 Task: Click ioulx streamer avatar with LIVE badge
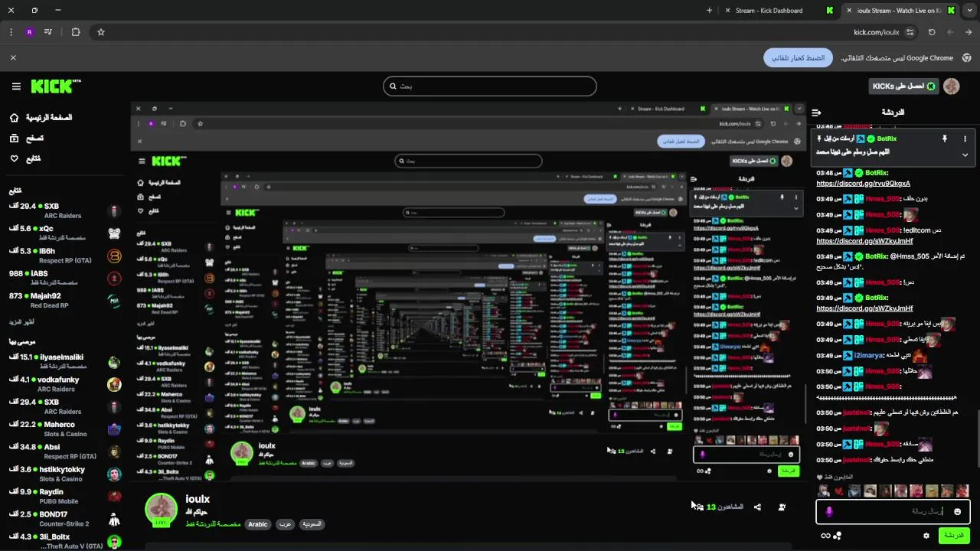pos(162,510)
